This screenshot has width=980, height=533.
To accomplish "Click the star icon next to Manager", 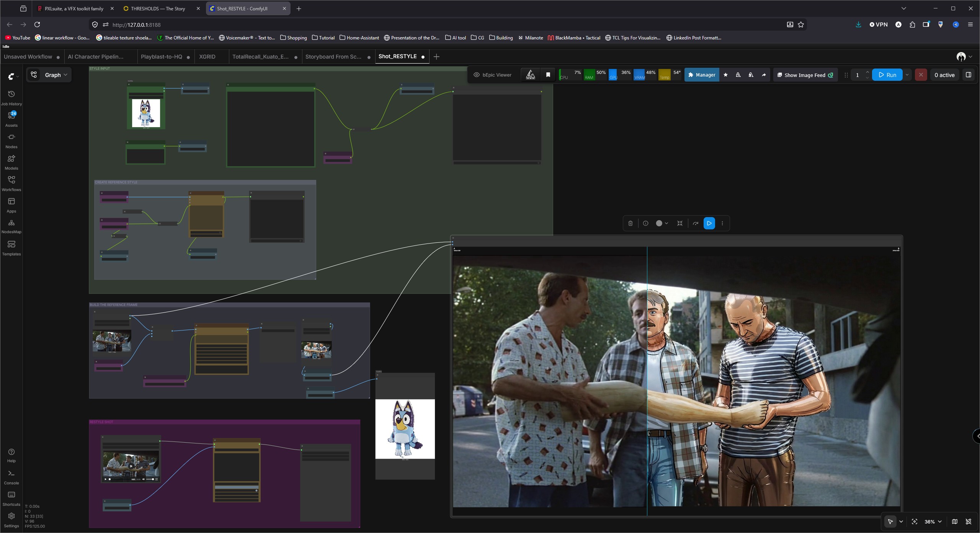I will (x=725, y=75).
